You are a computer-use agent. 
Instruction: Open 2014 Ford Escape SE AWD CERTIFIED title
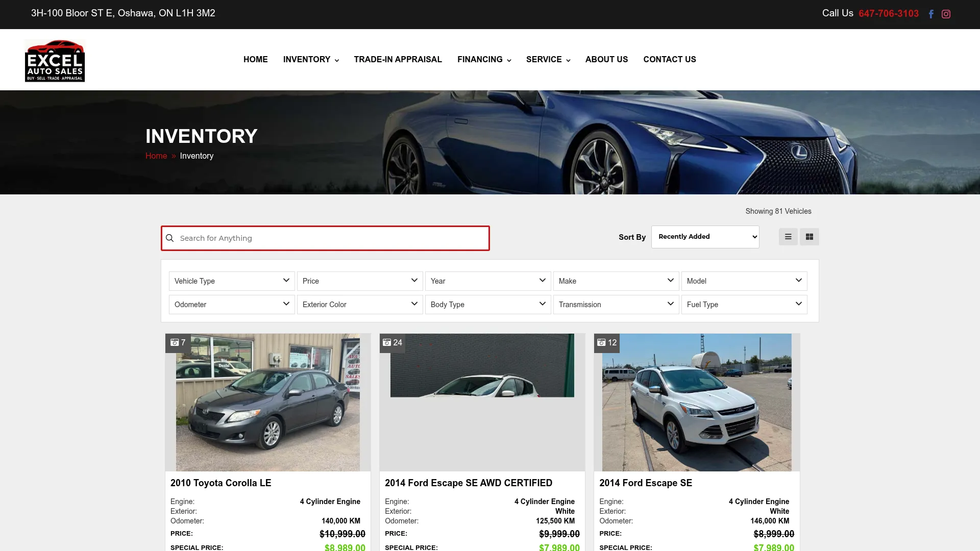(x=469, y=483)
